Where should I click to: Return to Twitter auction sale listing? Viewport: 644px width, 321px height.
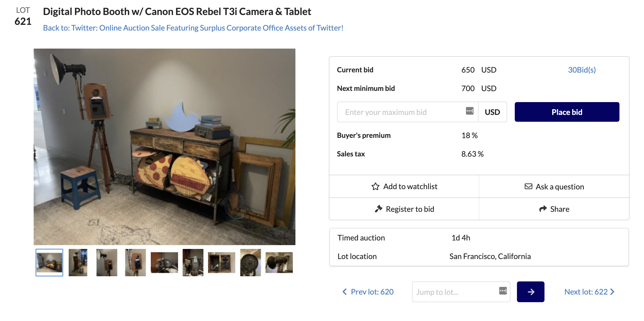pyautogui.click(x=193, y=28)
